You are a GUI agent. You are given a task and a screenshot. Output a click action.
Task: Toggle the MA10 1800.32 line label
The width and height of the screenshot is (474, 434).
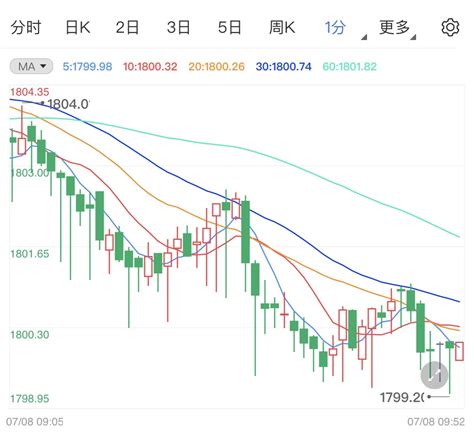tap(150, 67)
